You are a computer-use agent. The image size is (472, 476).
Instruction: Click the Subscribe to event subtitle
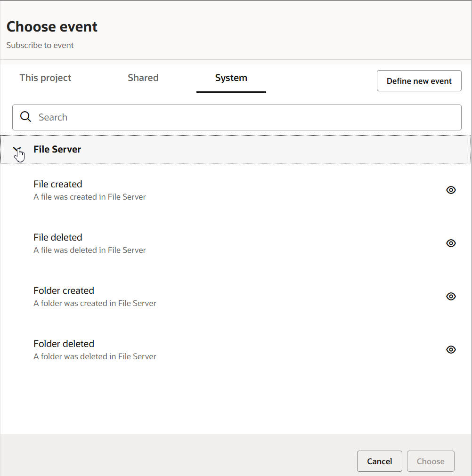[40, 46]
